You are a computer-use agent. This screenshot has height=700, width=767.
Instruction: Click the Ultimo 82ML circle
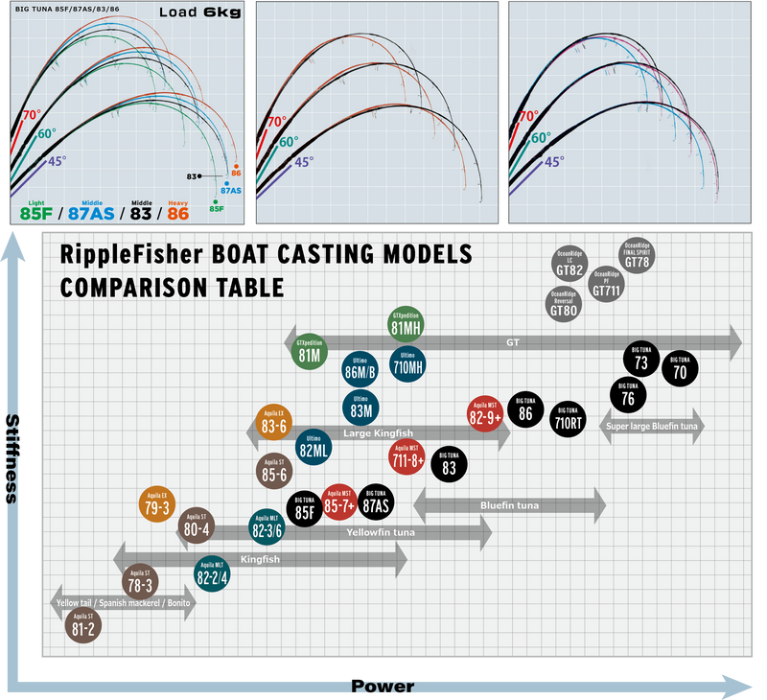tap(314, 447)
